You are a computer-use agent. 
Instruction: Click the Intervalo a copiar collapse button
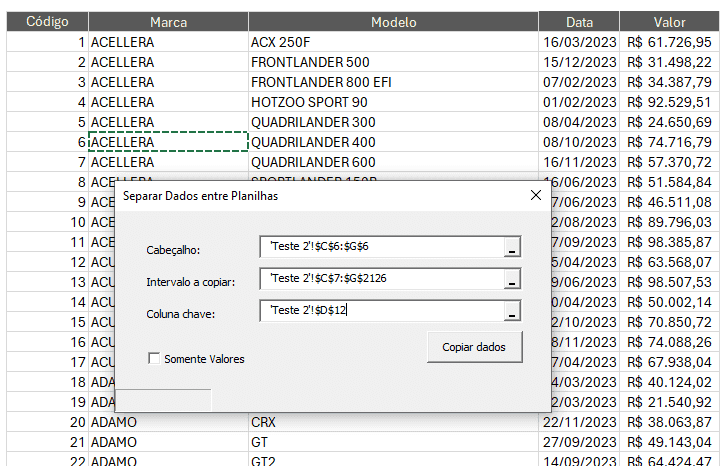pyautogui.click(x=512, y=281)
